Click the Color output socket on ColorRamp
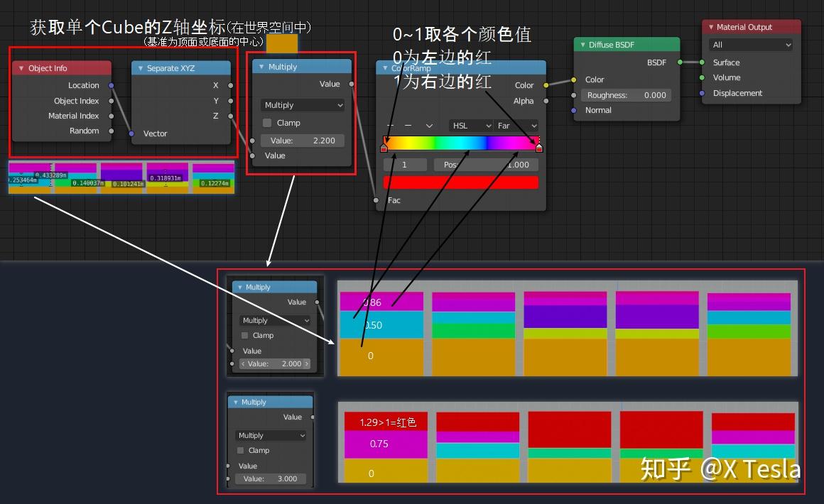Image resolution: width=824 pixels, height=504 pixels. click(545, 84)
